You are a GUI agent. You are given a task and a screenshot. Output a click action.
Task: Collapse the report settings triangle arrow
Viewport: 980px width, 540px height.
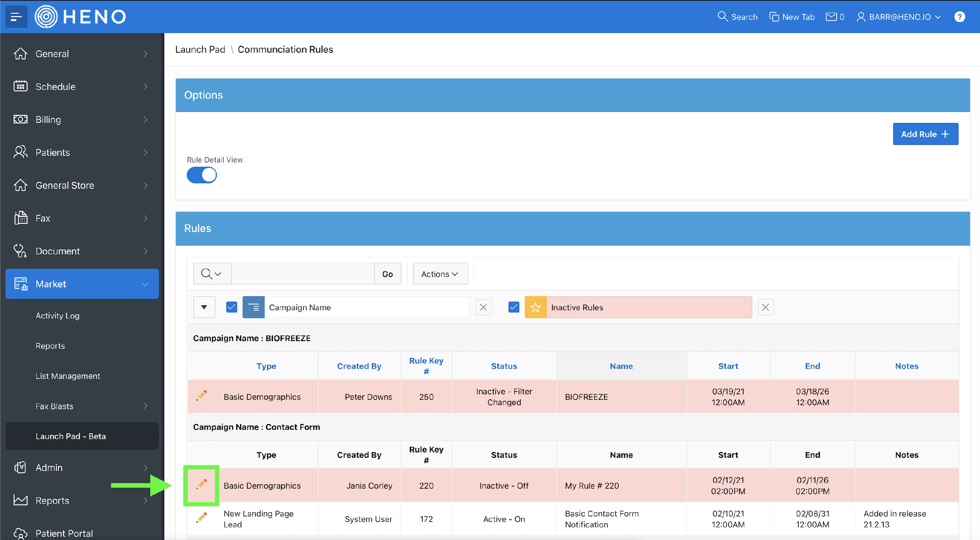tap(204, 307)
